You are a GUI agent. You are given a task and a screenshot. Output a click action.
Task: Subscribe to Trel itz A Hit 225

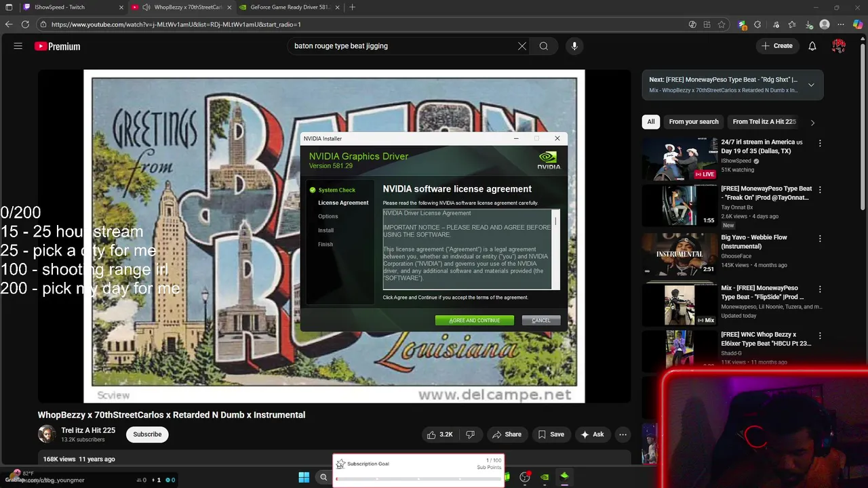point(147,434)
